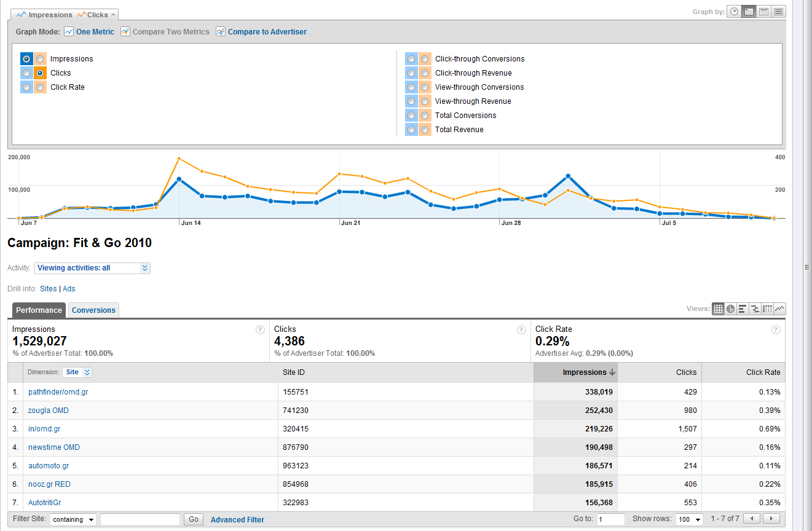
Task: Switch to the comparison view icon
Action: pos(755,309)
